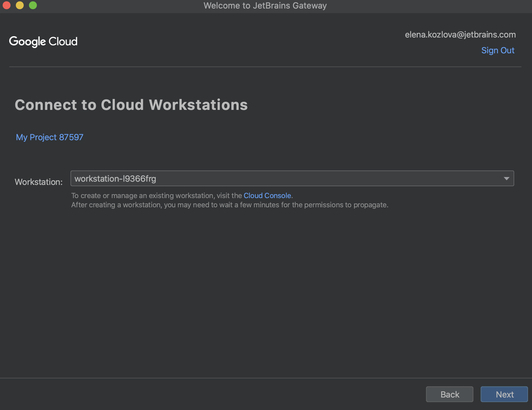Click the Google Cloud logo

pos(43,41)
